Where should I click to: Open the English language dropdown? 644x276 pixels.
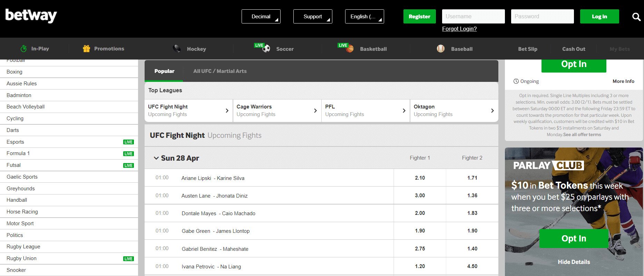(x=364, y=16)
